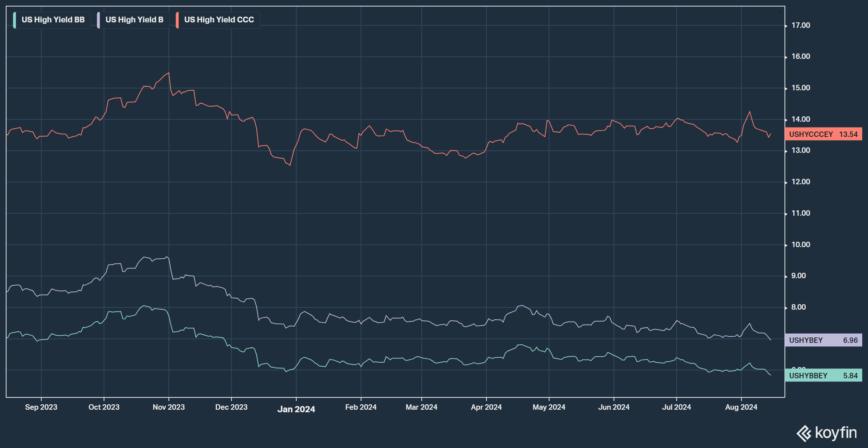Image resolution: width=868 pixels, height=448 pixels.
Task: Toggle the US High Yield CCC legend
Action: [219, 20]
